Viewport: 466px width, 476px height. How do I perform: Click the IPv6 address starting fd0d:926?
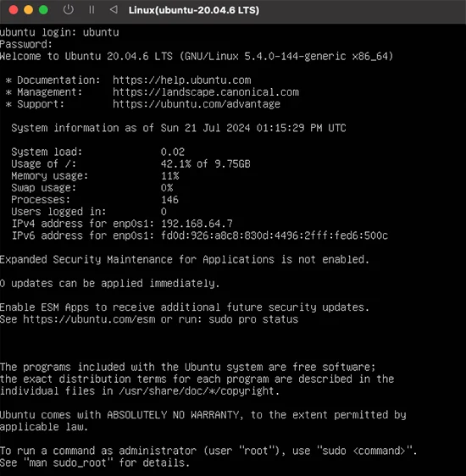coord(275,235)
